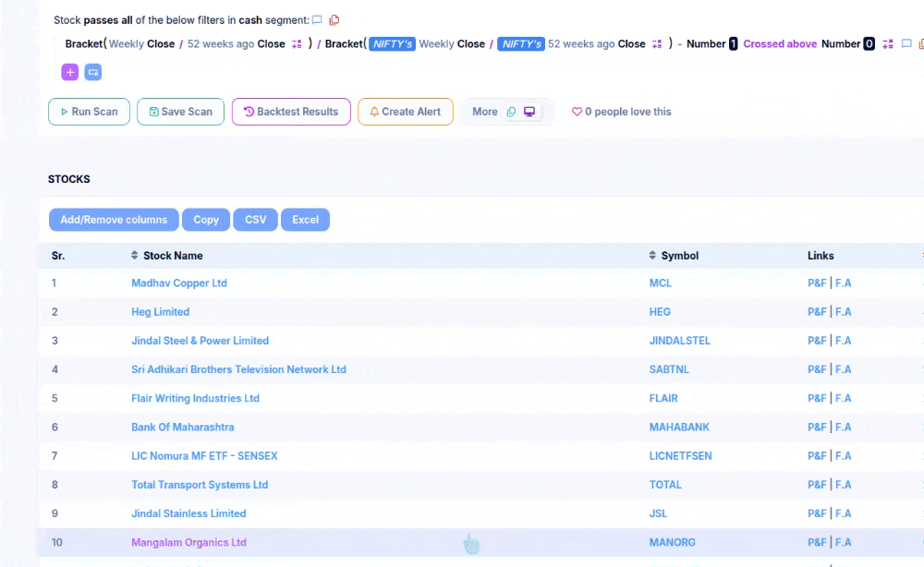The height and width of the screenshot is (567, 924).
Task: Click the heart icon to love this scan
Action: (577, 112)
